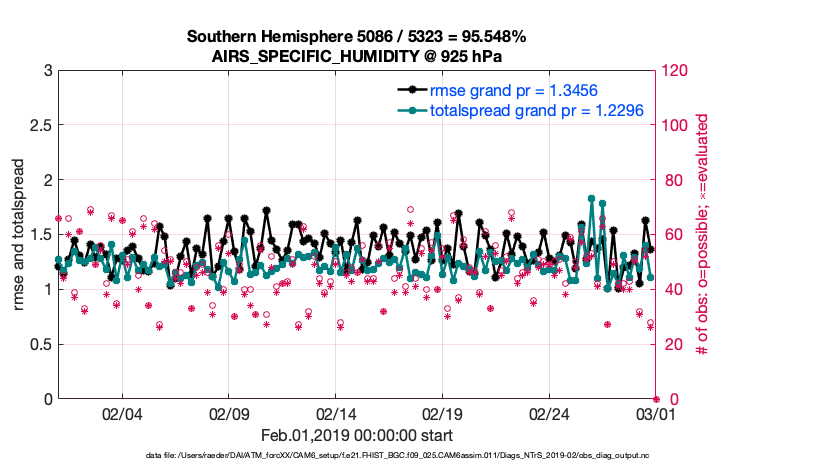Click the red circle at bottom-right axis corner
Screen dimensions: 830x470
656,398
